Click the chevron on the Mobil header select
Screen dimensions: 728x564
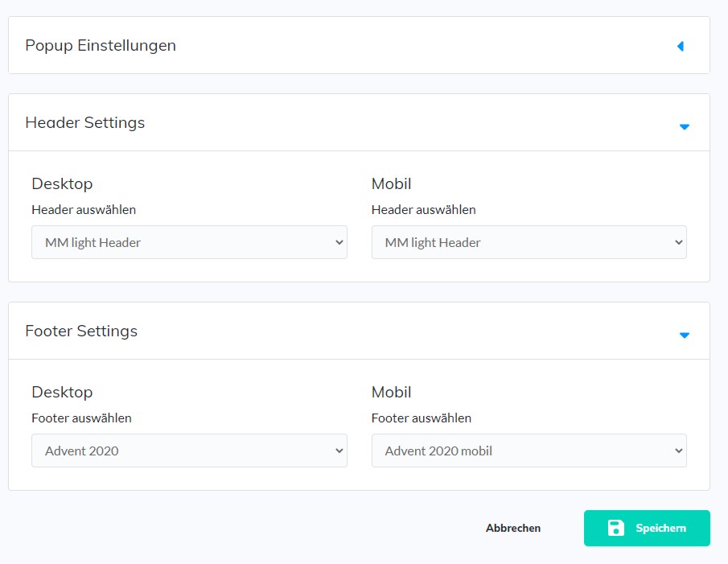tap(677, 242)
